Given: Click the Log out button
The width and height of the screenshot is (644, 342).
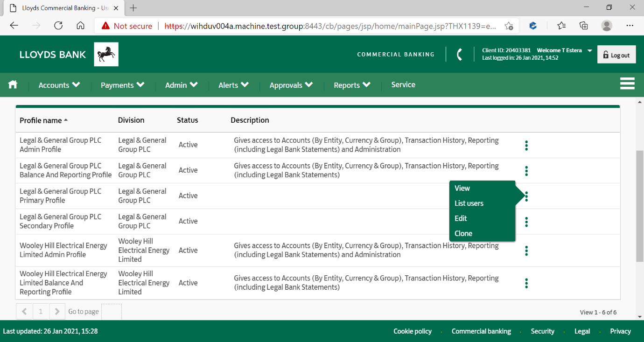Looking at the screenshot, I should tap(616, 55).
